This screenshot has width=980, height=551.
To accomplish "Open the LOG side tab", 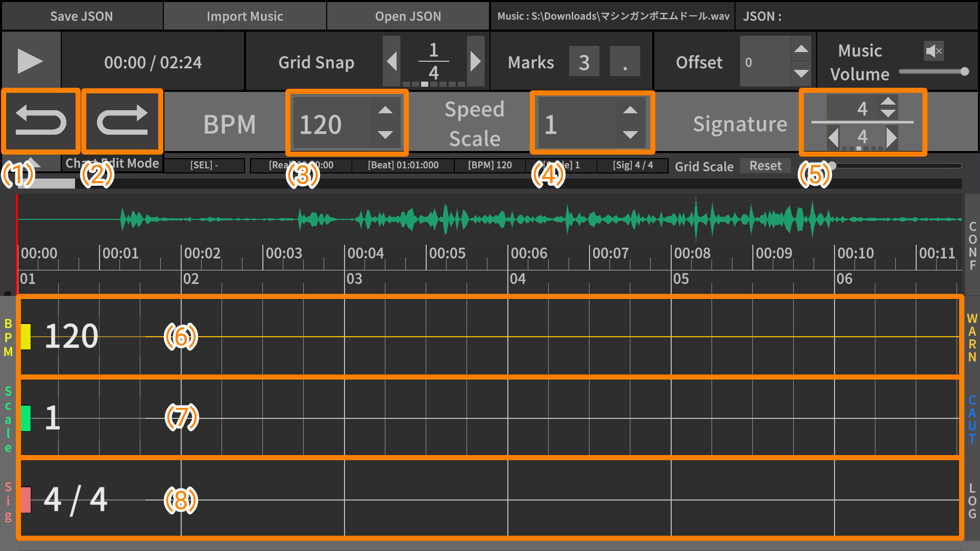I will coord(972,500).
